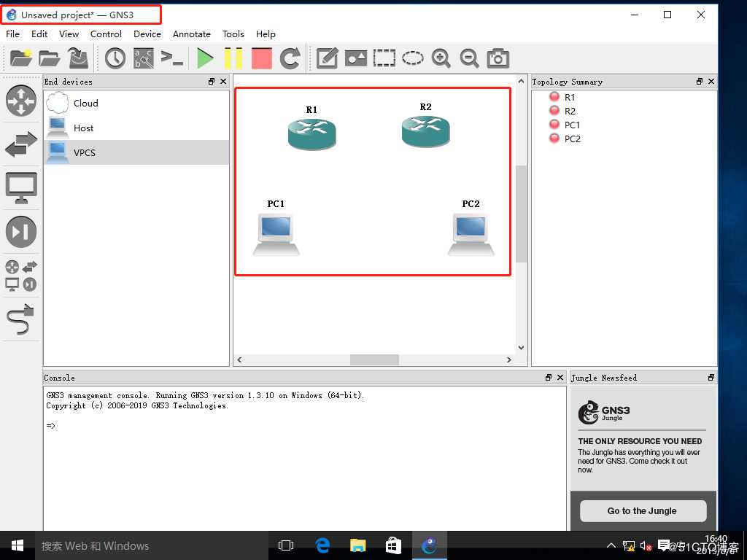Click canvas horizontal scrollbar right arrow
The width and height of the screenshot is (747, 560).
click(508, 359)
